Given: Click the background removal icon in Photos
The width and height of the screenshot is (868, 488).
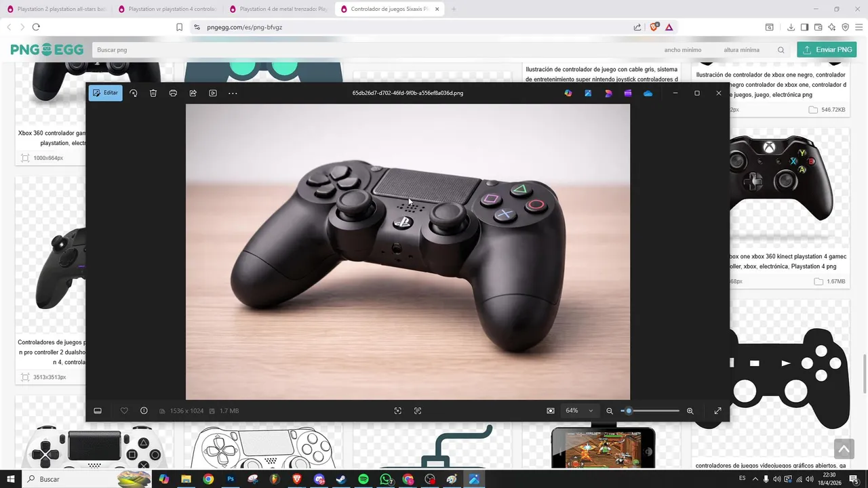Looking at the screenshot, I should pos(398,411).
